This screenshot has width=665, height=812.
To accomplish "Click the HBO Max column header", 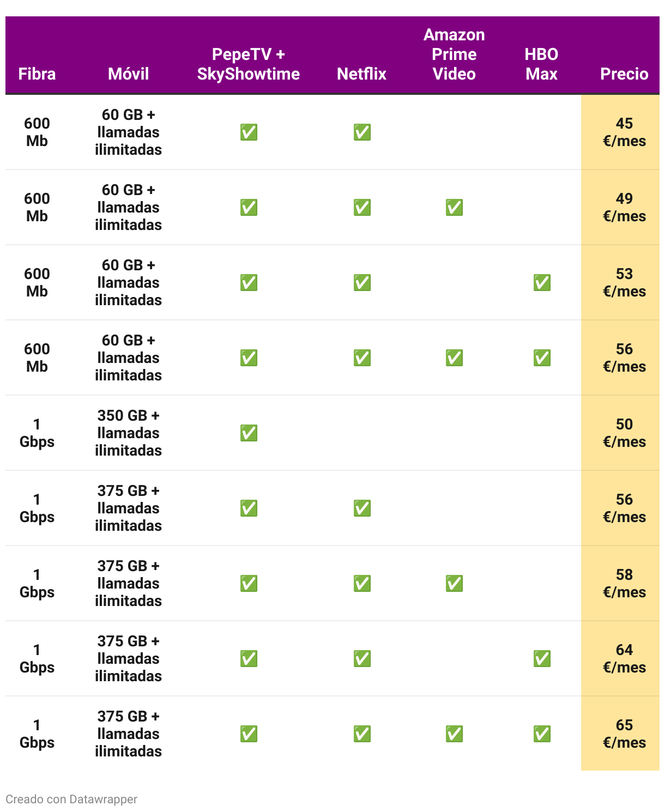I will (541, 64).
